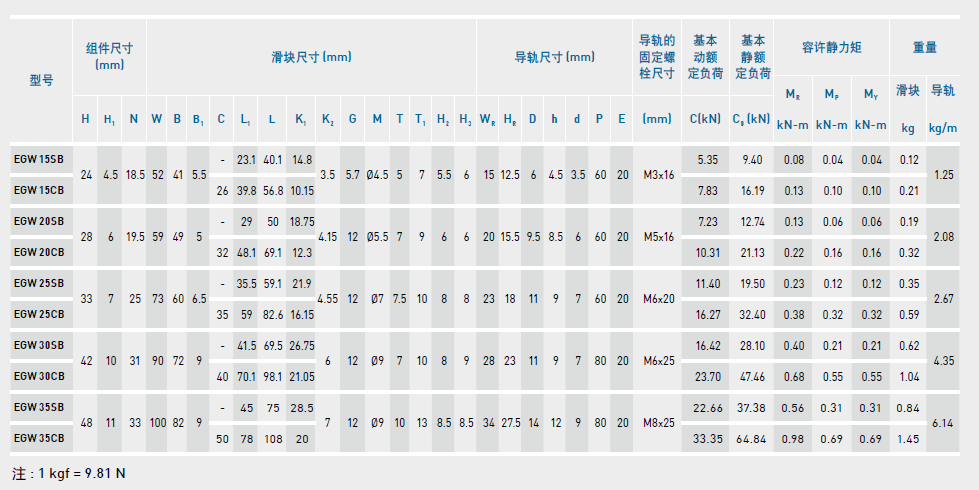Select the EGW 15CB model name

coord(38,190)
